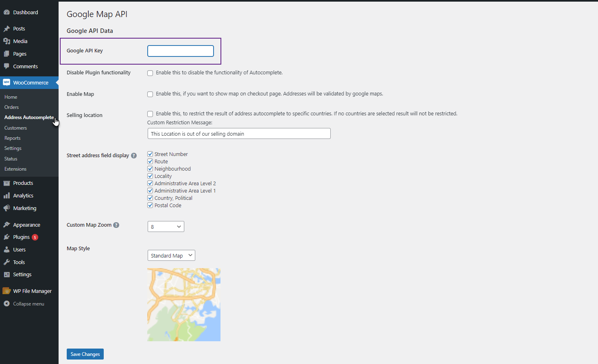
Task: Switch to Address Autocomplete settings
Action: (28, 117)
